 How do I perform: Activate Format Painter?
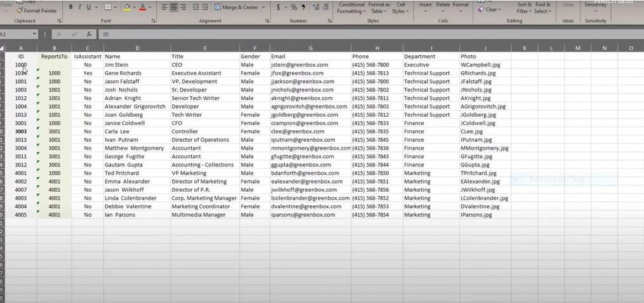click(x=36, y=11)
